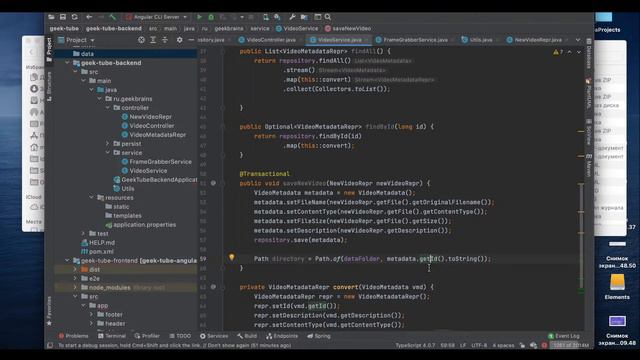Click the Collapse All icon in Project panel

point(165,40)
